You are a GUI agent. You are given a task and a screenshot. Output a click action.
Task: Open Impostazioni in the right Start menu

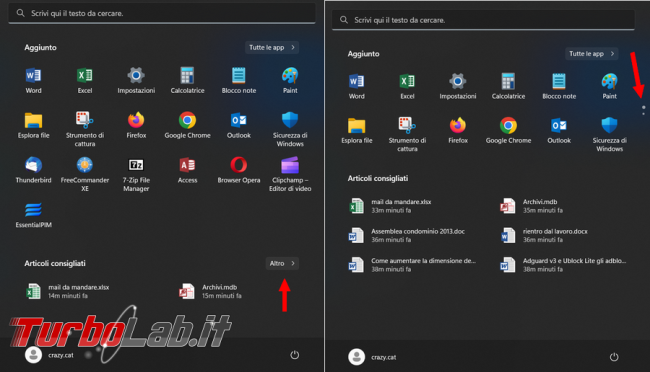click(x=458, y=86)
